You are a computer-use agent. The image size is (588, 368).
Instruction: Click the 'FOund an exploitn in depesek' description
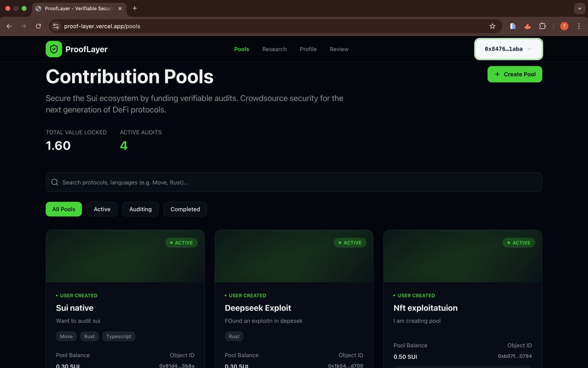click(264, 321)
